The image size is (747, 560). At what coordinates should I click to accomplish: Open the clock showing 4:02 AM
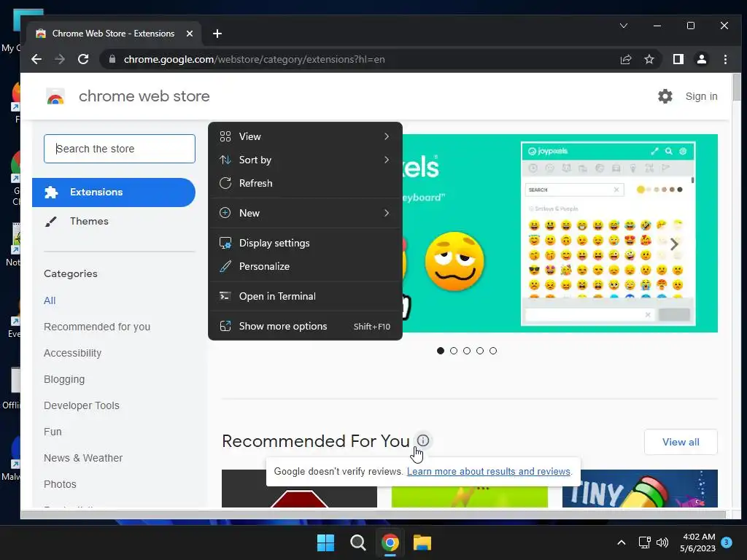pyautogui.click(x=698, y=542)
